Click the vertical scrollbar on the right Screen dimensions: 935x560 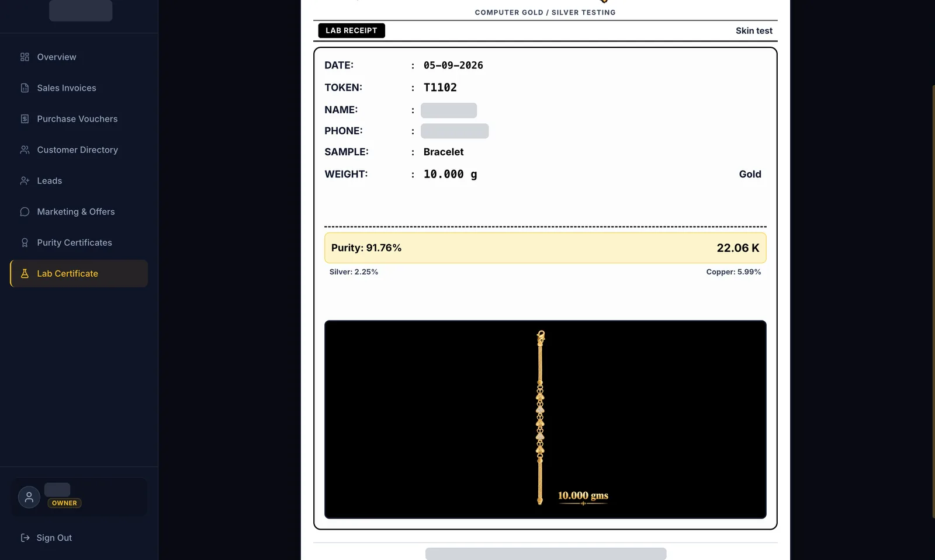933,301
